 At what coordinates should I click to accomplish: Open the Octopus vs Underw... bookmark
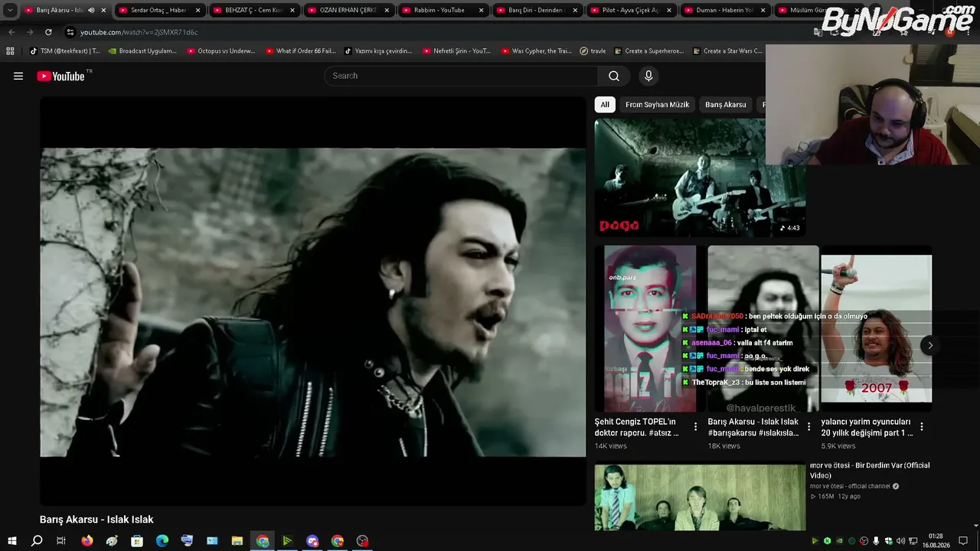click(221, 51)
